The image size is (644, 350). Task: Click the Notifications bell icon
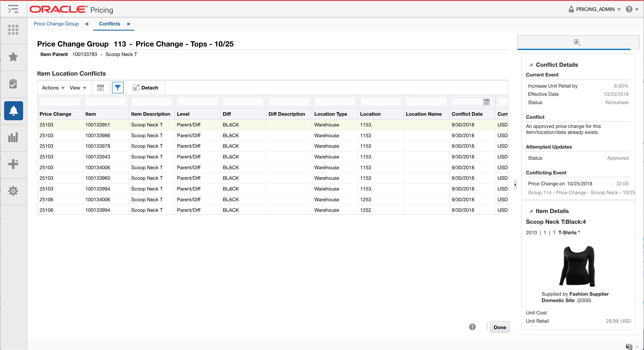(x=13, y=111)
